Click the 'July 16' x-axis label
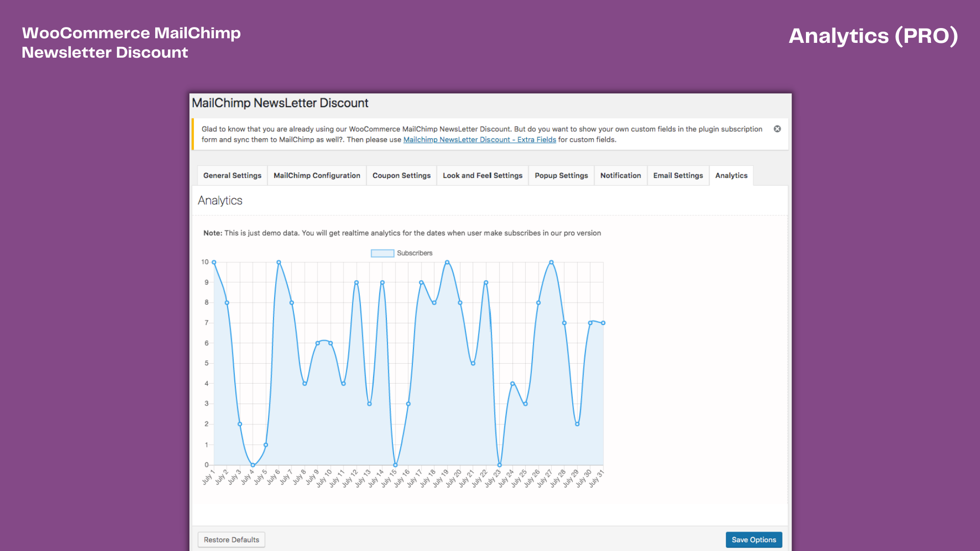980x551 pixels. 403,478
